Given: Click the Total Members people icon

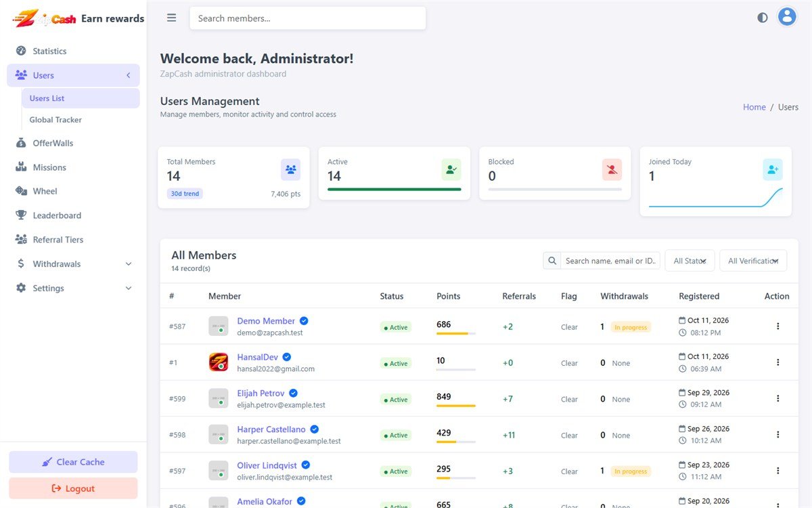Looking at the screenshot, I should point(290,170).
